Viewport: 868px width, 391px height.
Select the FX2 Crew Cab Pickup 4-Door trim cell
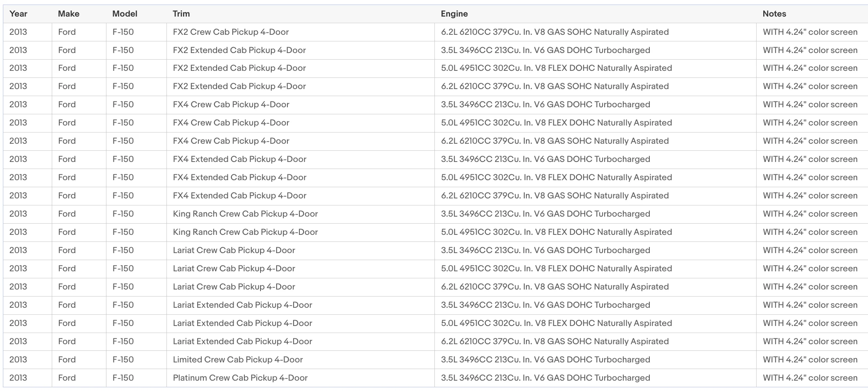pyautogui.click(x=300, y=32)
